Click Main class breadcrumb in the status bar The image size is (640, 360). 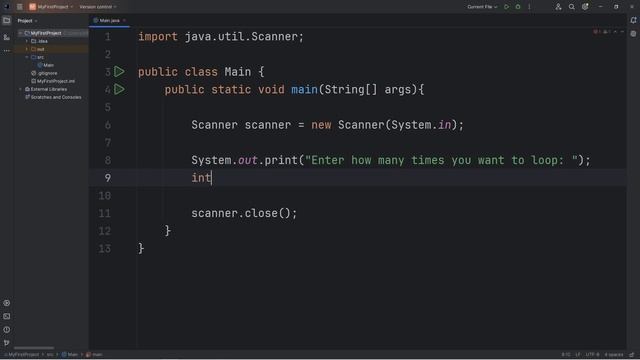(70, 355)
